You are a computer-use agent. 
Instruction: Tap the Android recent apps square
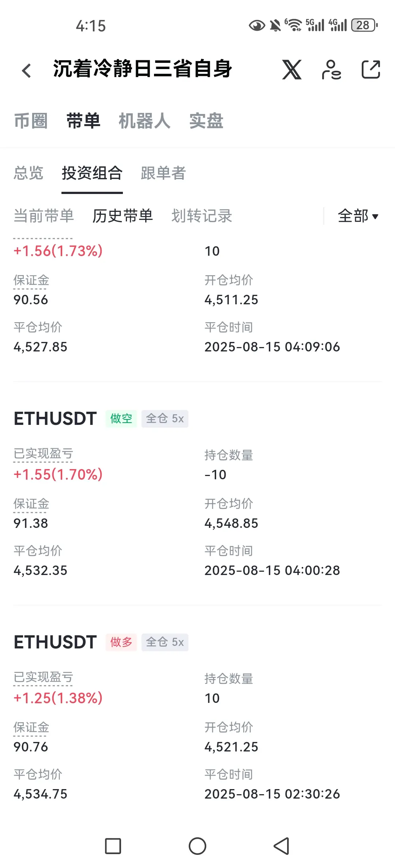click(x=113, y=846)
